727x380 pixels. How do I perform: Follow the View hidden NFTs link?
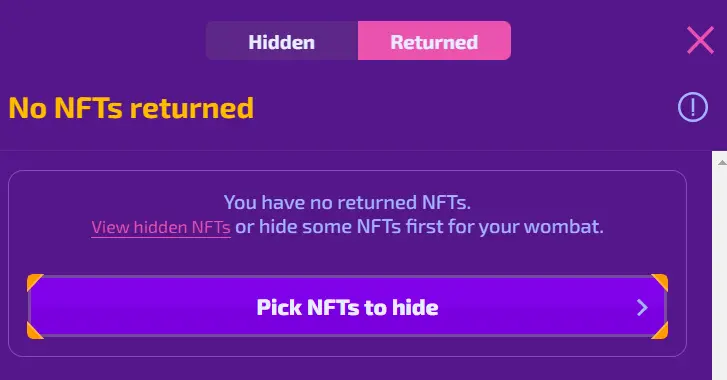(x=161, y=228)
